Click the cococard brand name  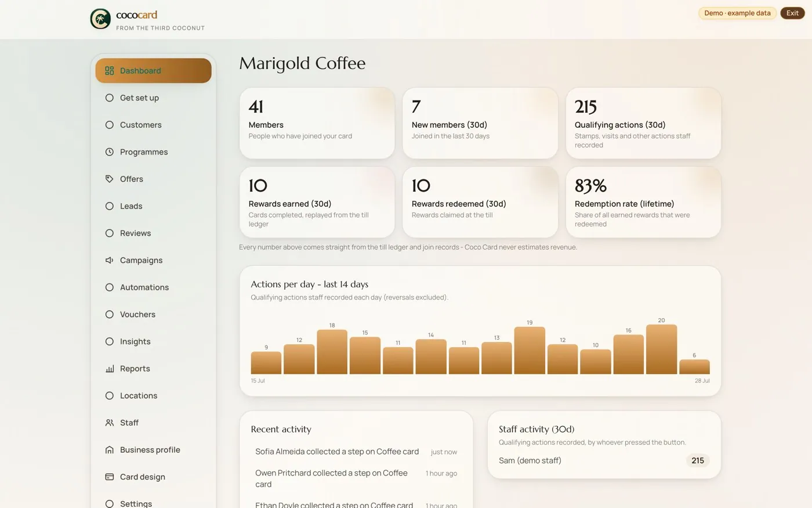137,15
